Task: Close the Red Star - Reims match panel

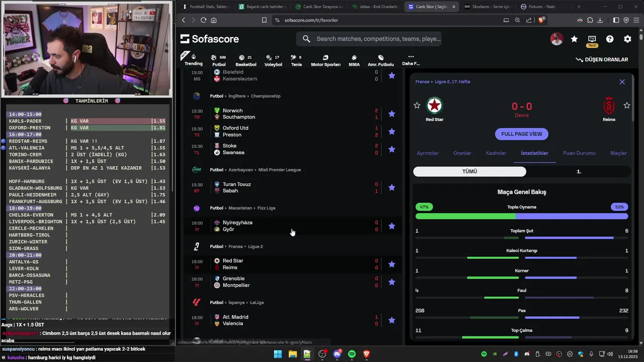Action: [x=622, y=81]
